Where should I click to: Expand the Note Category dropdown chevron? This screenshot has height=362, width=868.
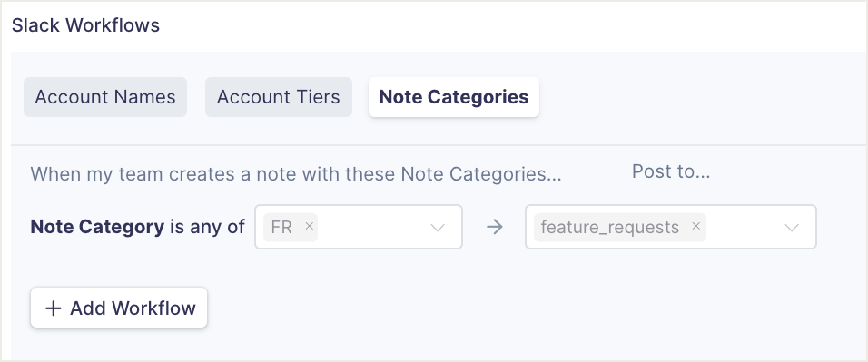(x=438, y=228)
